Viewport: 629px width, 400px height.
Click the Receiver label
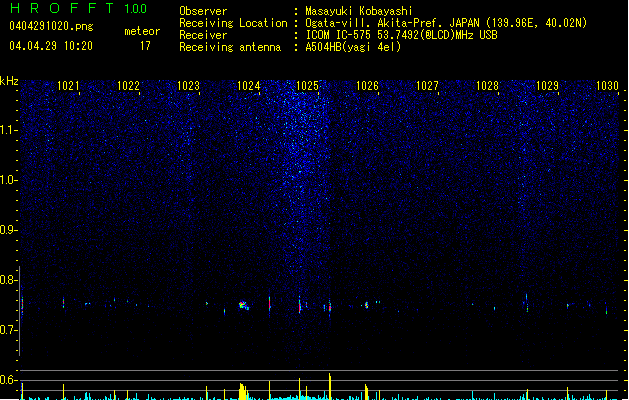click(x=203, y=35)
